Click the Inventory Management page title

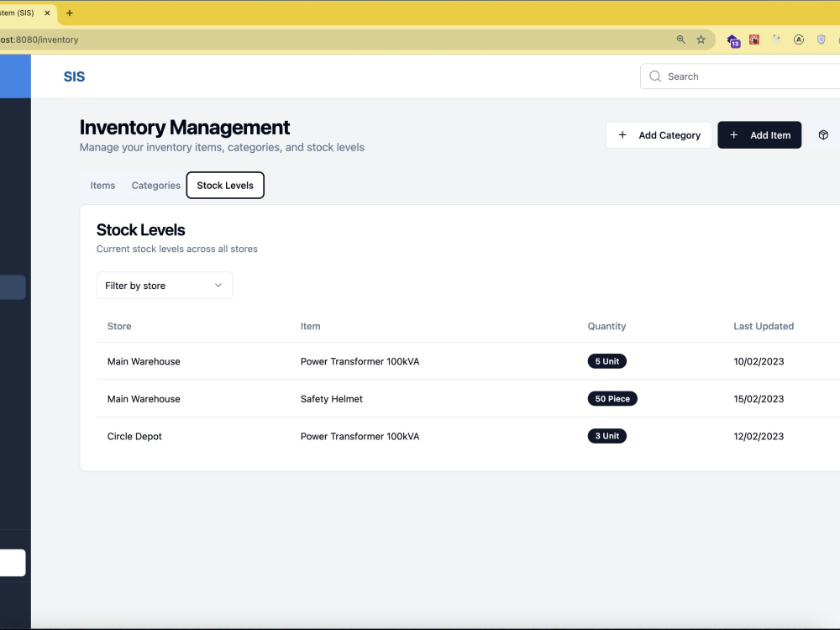[184, 128]
